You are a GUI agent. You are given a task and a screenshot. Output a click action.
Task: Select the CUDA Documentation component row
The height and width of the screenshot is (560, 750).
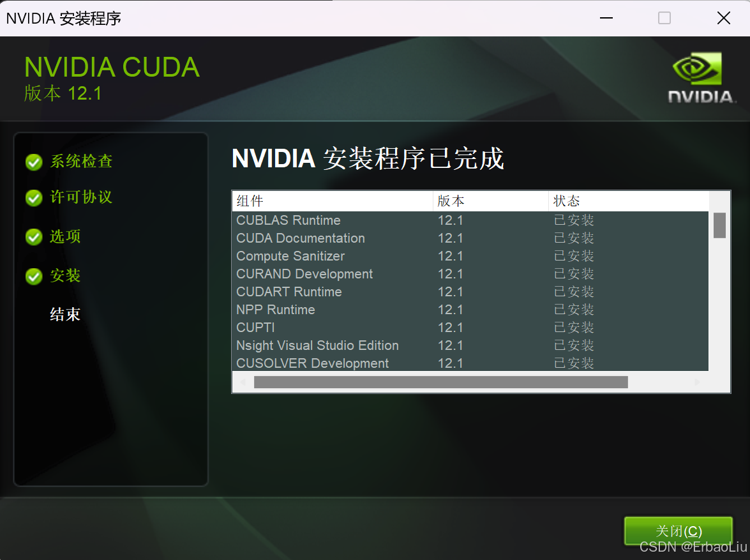tap(300, 238)
